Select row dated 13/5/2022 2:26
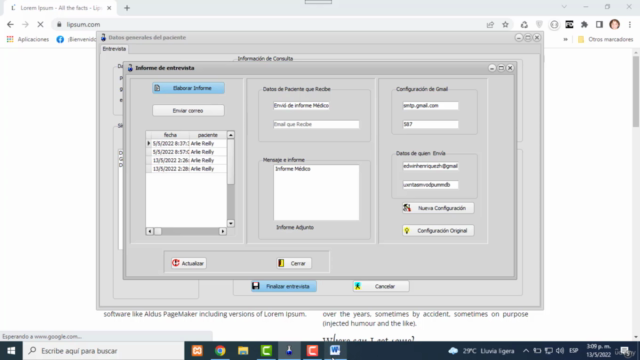Viewport: 640px width, 360px height. [x=186, y=160]
